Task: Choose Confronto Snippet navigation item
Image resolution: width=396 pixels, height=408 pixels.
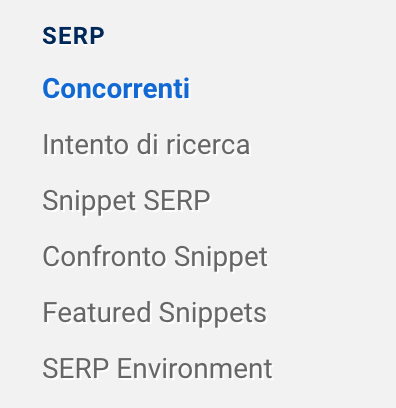Action: click(155, 257)
